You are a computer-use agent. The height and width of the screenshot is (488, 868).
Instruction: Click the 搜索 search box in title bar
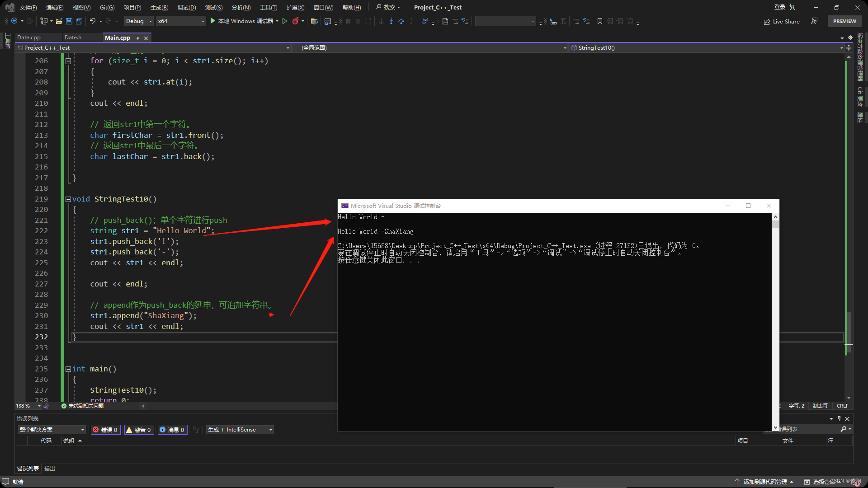pos(388,7)
